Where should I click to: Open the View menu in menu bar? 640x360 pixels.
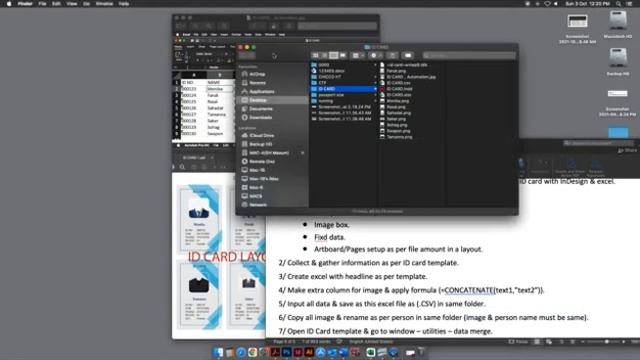(x=71, y=4)
